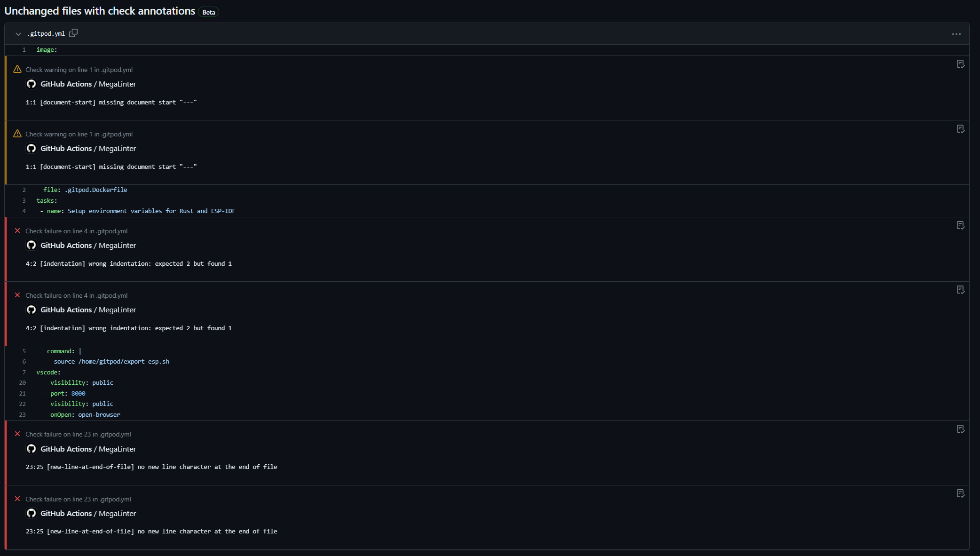Open the file options kebab menu

coord(956,33)
